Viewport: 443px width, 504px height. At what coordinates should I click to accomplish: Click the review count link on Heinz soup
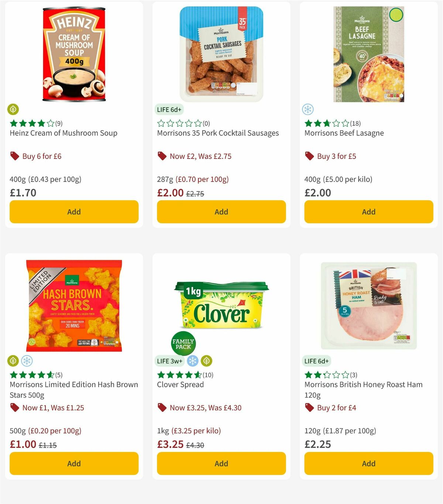click(58, 123)
